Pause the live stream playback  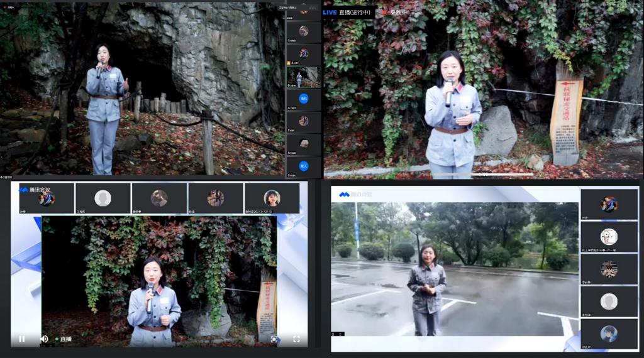tap(21, 339)
